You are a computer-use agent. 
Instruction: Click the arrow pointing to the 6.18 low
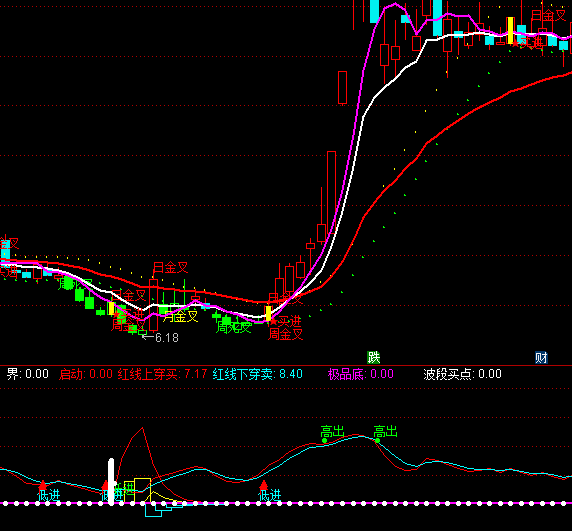click(x=148, y=337)
